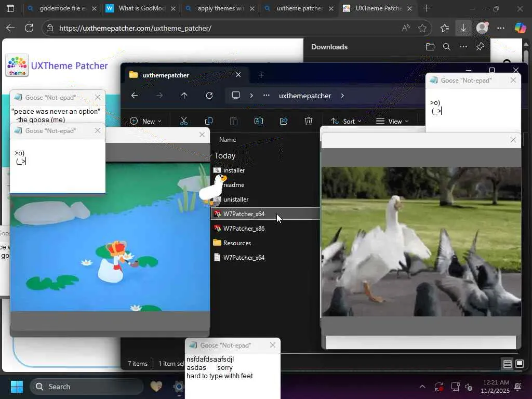Go back in File Explorer navigation

tap(135, 96)
